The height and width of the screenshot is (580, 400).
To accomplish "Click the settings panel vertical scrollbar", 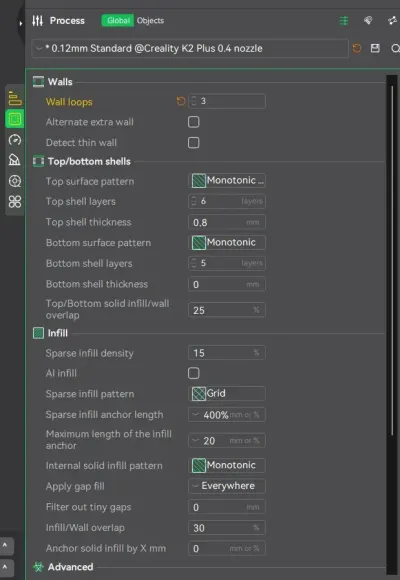I will [392, 259].
